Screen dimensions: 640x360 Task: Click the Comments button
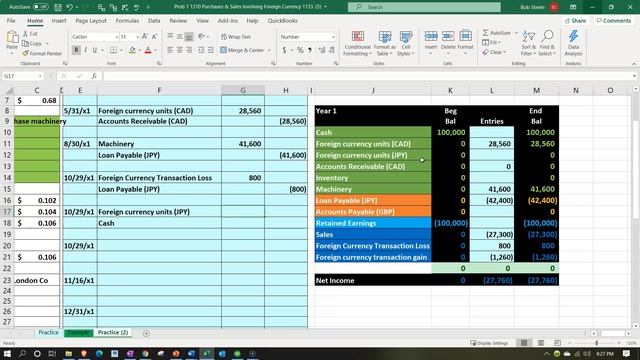[613, 21]
